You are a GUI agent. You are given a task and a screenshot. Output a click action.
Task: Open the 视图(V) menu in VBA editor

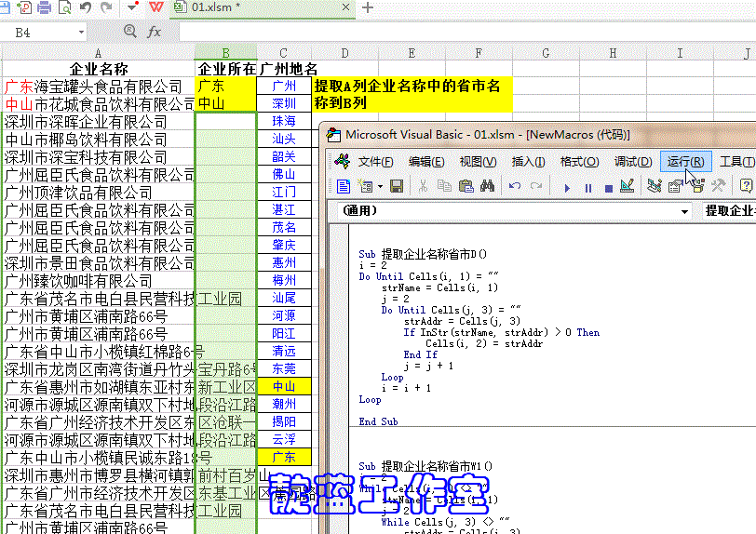point(478,162)
